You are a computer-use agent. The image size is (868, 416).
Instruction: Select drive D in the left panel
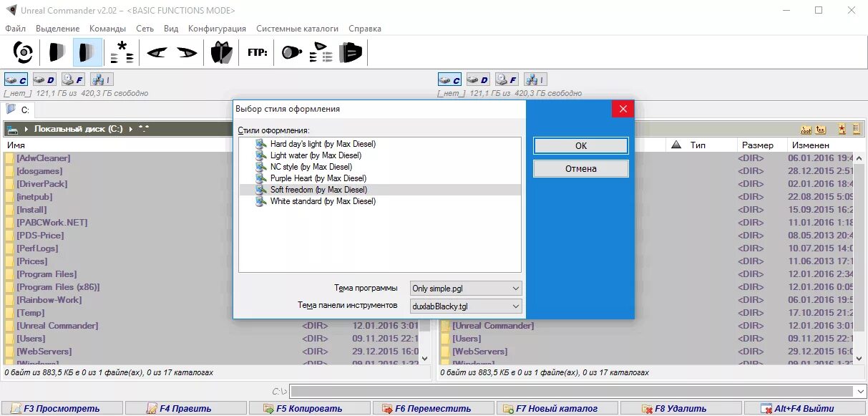click(x=44, y=79)
